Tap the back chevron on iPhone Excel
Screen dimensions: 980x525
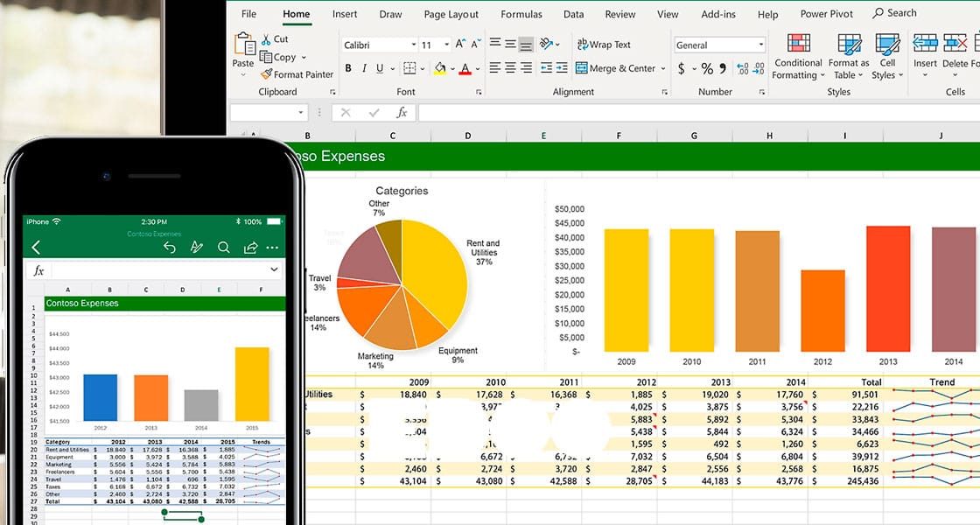point(36,248)
